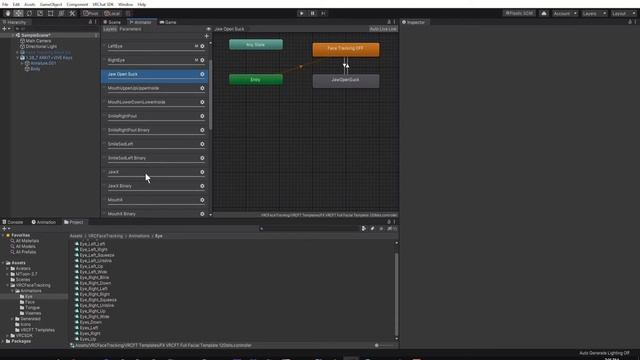640x360 pixels.
Task: Adjust Project icon size slider
Action: [x=384, y=345]
